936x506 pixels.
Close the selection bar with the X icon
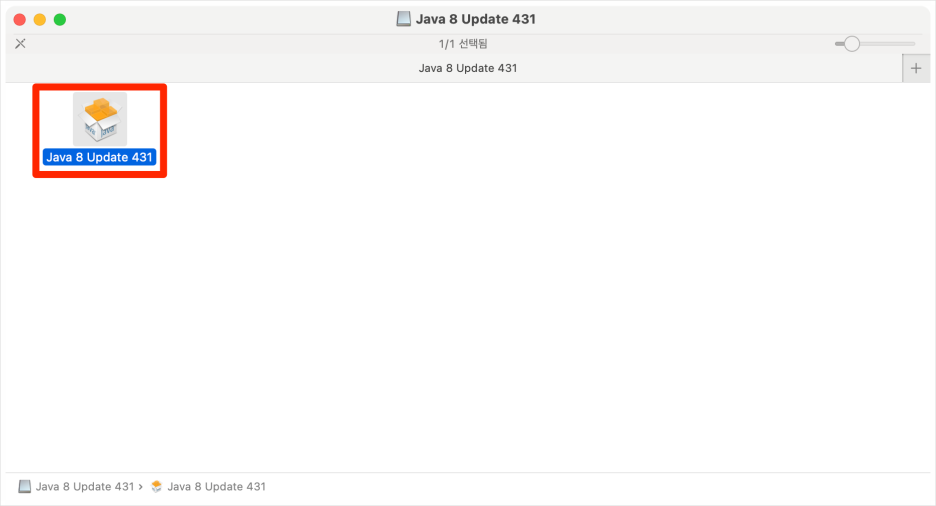(20, 44)
